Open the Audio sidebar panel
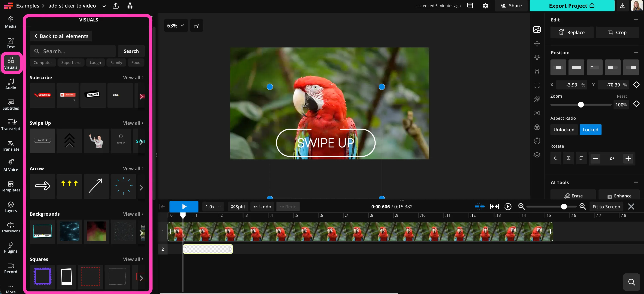Viewport: 644px width, 294px height. point(11,84)
